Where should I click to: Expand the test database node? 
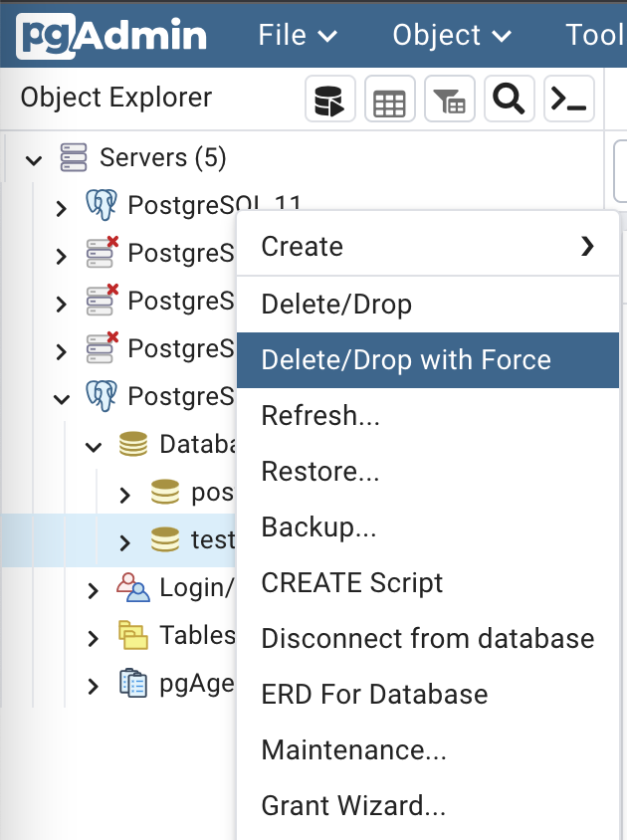(124, 542)
